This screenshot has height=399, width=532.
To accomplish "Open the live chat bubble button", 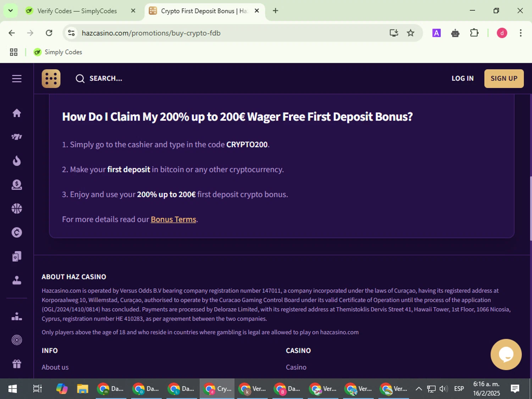I will [x=506, y=354].
